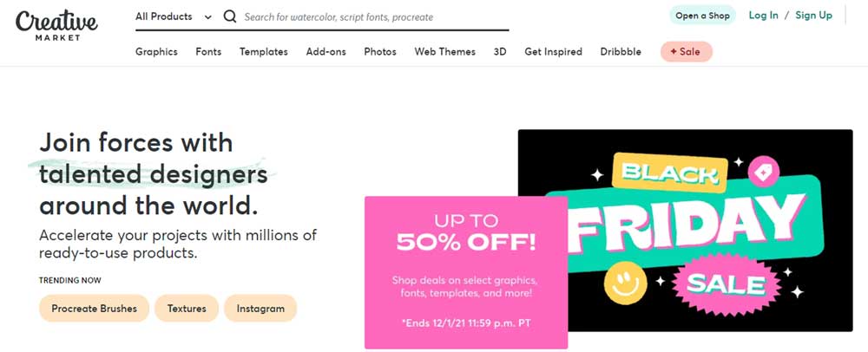The width and height of the screenshot is (868, 352).
Task: Open the Fonts category
Action: [x=208, y=51]
